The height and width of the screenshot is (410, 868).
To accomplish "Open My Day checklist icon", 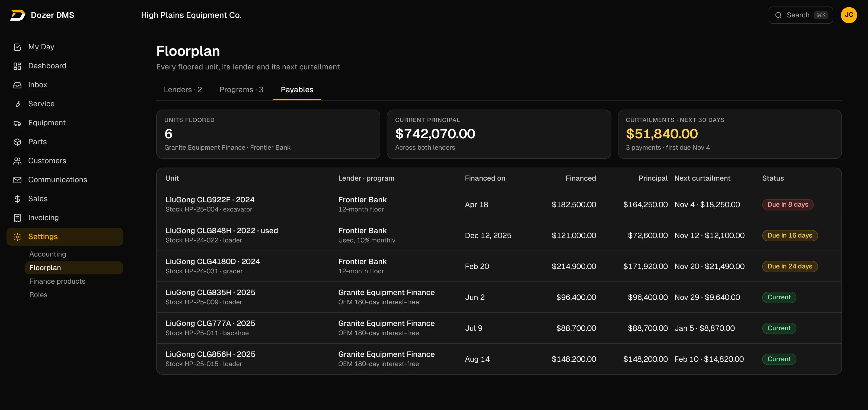I will (x=17, y=47).
